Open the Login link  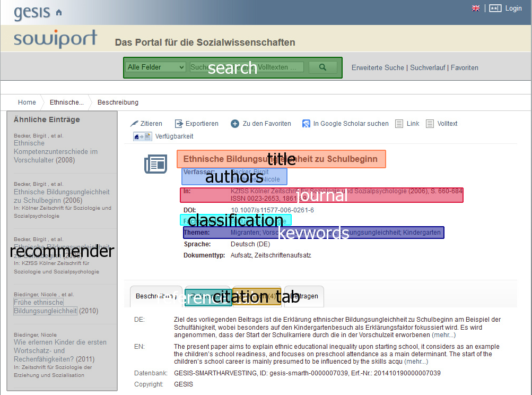tap(513, 8)
